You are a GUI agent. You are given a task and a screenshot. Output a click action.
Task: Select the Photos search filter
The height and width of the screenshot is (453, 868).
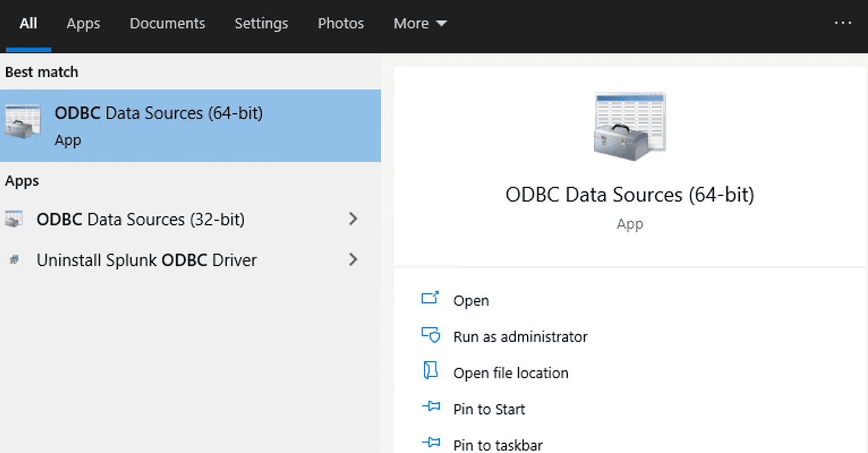(x=341, y=23)
